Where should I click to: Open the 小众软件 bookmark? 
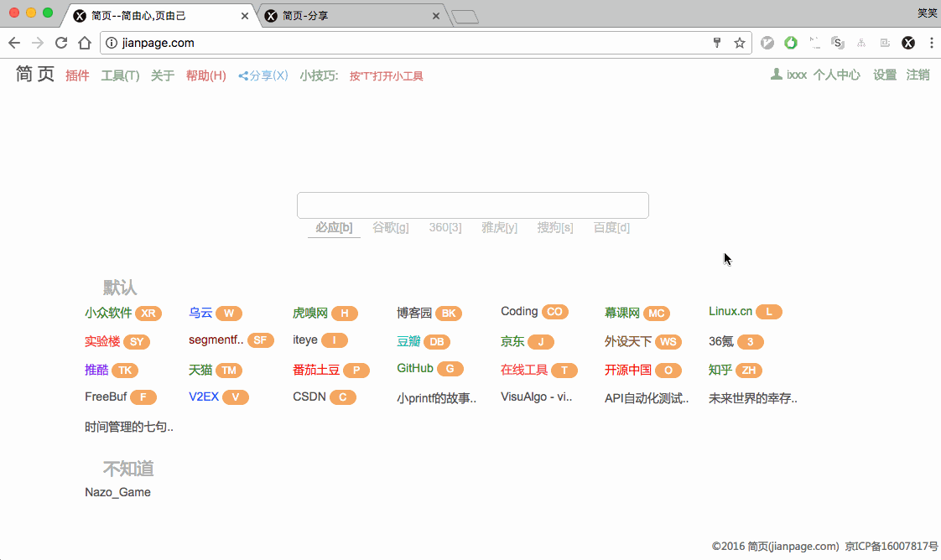(108, 313)
